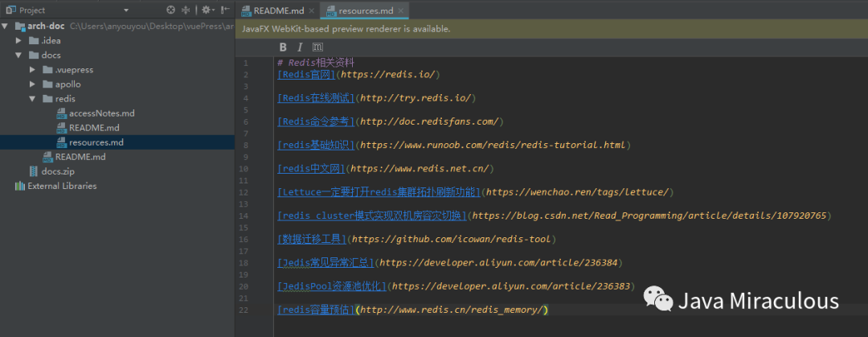Click the resources.md tab file icon

pos(331,10)
